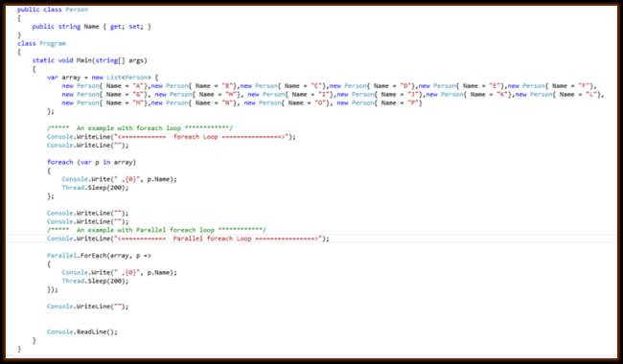623x364 pixels.
Task: Click the Person initializer with Name = "P"
Action: point(380,102)
